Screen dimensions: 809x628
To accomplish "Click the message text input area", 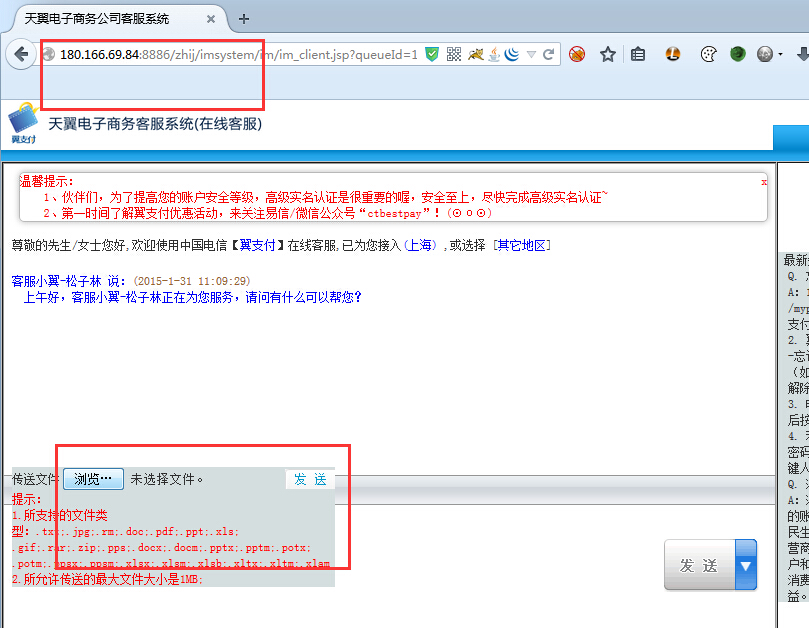I will click(x=495, y=566).
